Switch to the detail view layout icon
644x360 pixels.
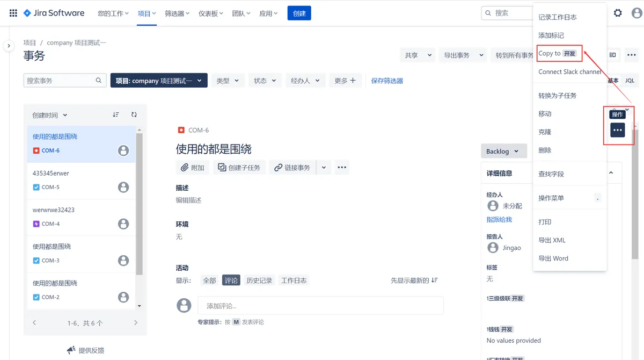(613, 55)
